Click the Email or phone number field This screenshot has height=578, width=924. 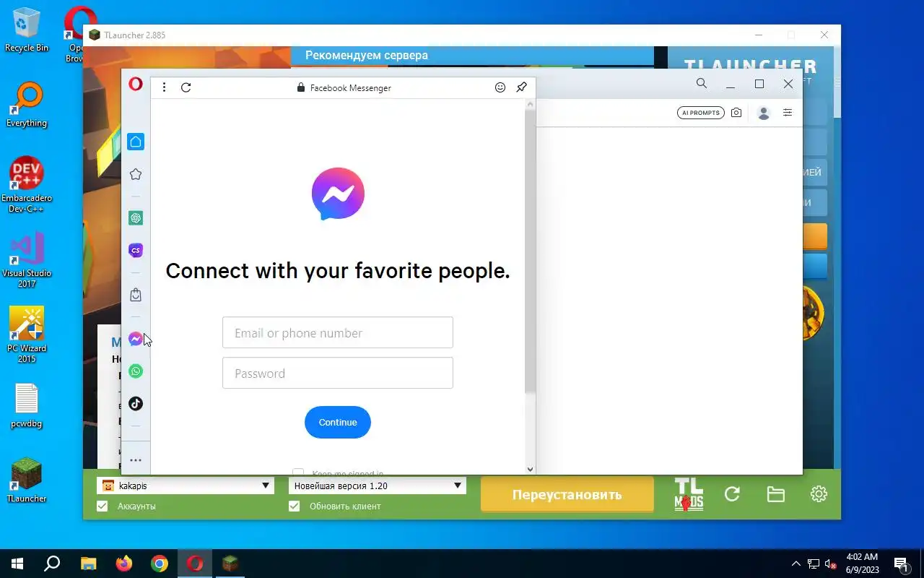pyautogui.click(x=338, y=333)
